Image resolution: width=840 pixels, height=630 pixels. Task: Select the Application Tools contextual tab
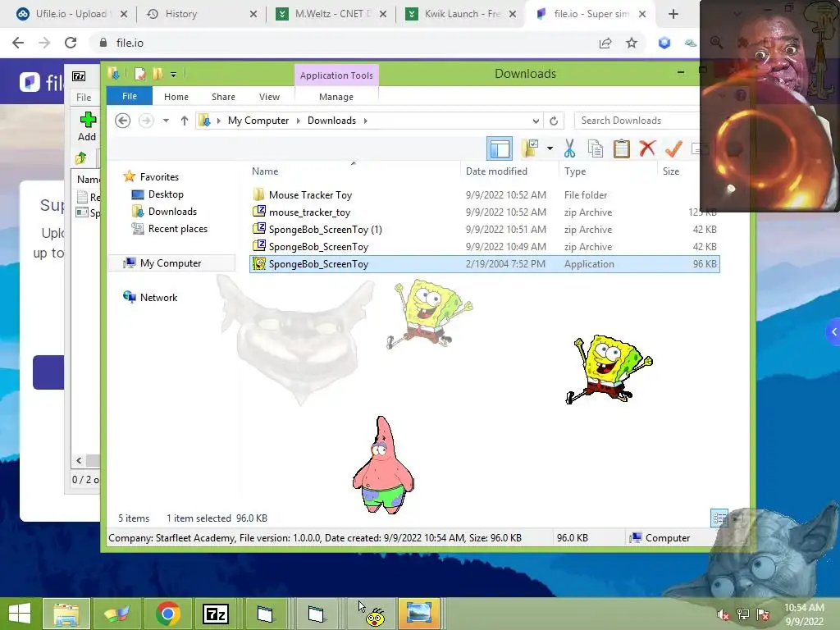[x=336, y=75]
